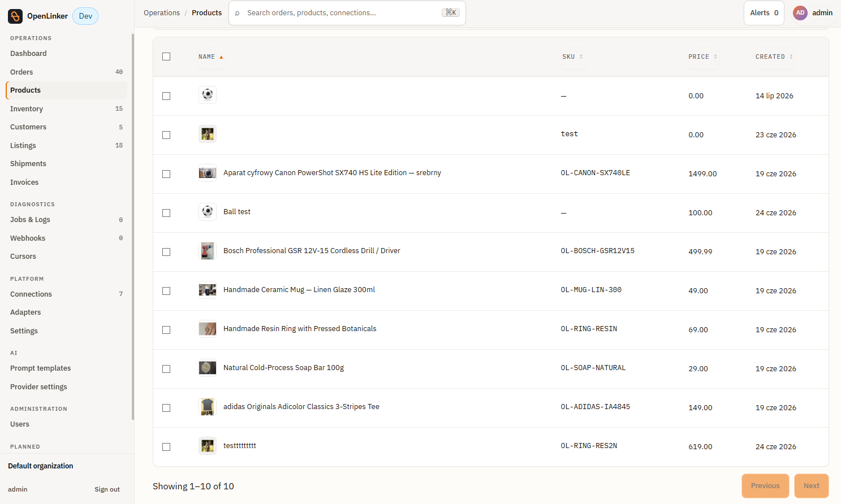Open adidas 3-Stripes Tee thumbnail
Screen dimensions: 841x504
pos(208,407)
